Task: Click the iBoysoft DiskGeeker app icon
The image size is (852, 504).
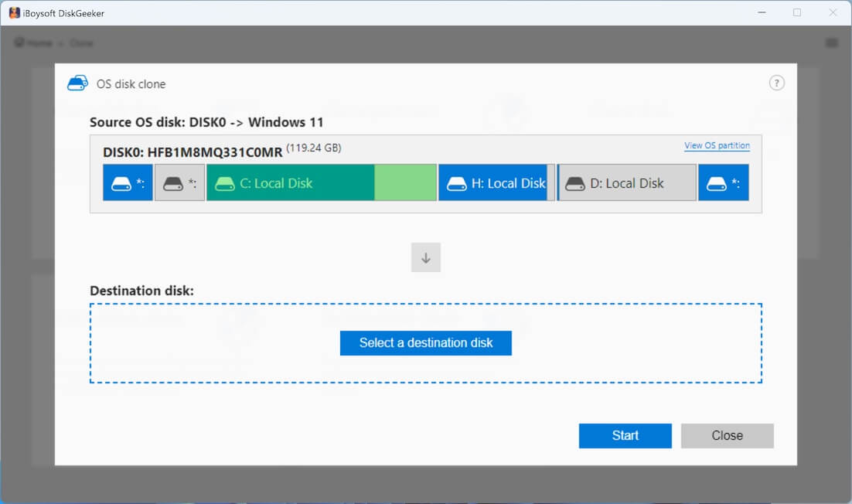Action: 14,13
